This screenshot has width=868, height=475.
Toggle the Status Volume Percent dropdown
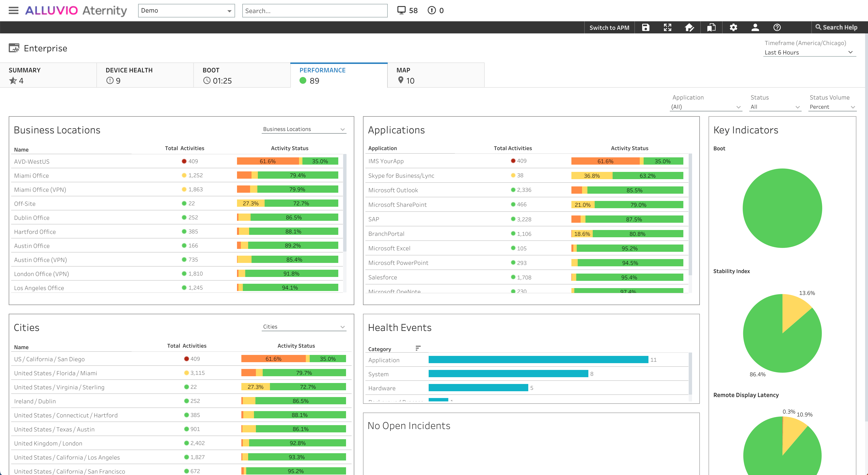[x=832, y=107]
